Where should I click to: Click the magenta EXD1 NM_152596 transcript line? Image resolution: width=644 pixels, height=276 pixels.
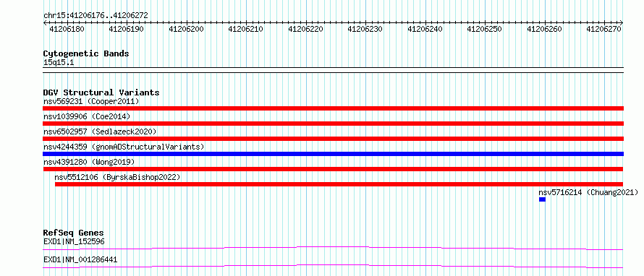(x=333, y=248)
